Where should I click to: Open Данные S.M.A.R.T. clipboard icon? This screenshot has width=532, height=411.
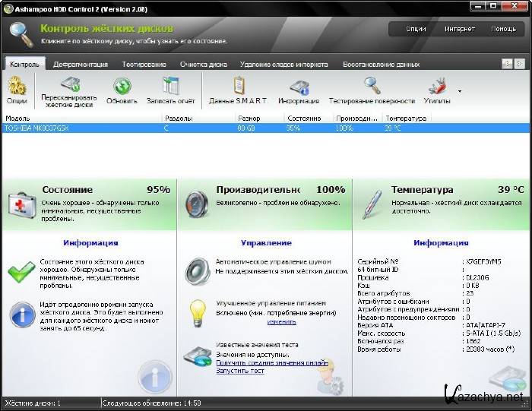[239, 86]
